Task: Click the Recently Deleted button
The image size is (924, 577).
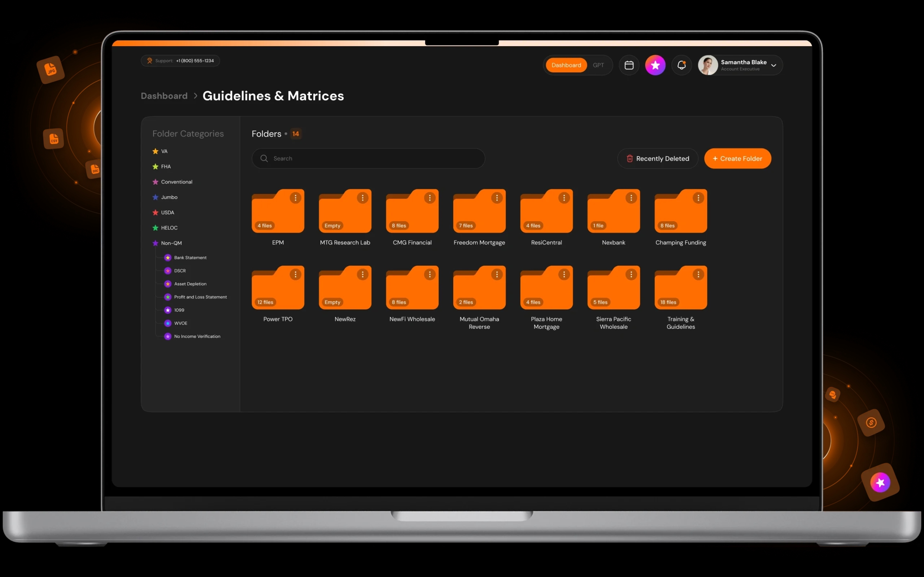Action: click(658, 158)
